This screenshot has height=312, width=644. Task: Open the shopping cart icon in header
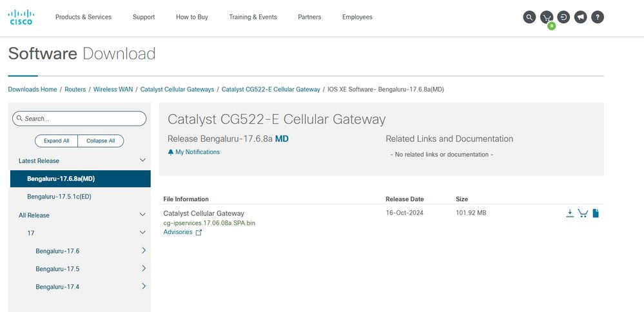click(547, 17)
